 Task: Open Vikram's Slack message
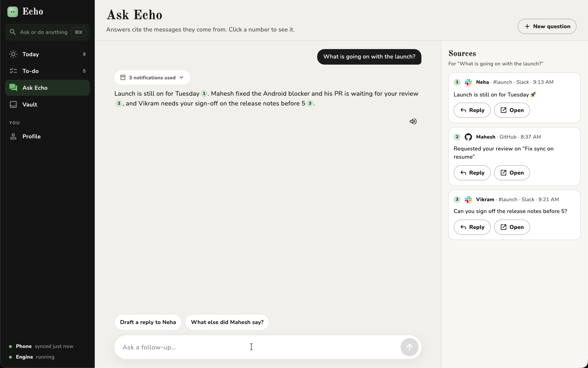[x=512, y=227]
